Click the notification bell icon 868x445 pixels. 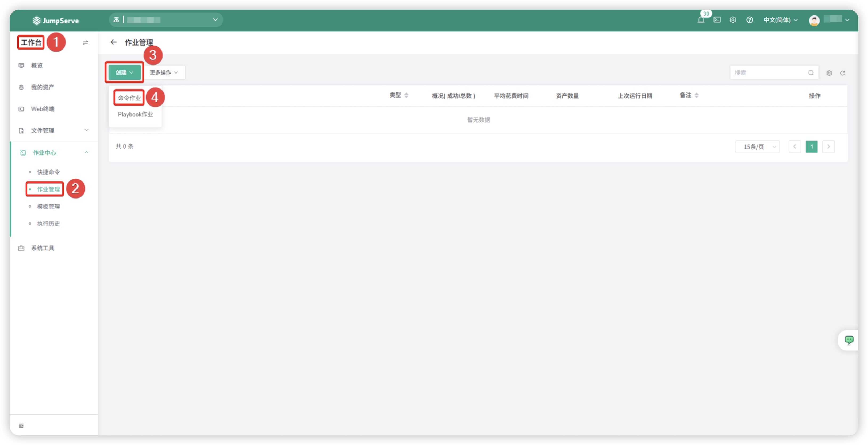[x=700, y=20]
